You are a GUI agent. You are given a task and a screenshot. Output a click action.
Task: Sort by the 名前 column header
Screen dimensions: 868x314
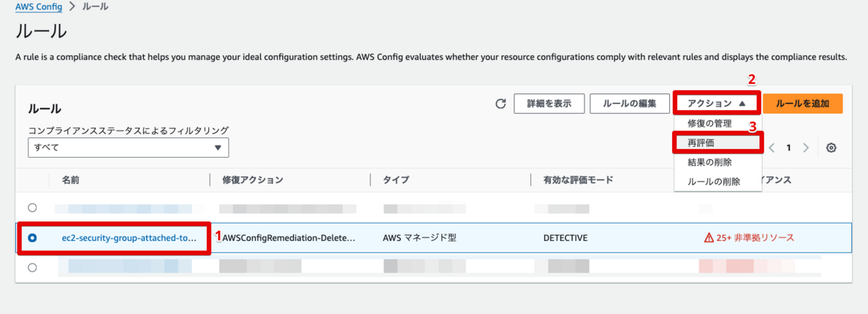(x=70, y=179)
